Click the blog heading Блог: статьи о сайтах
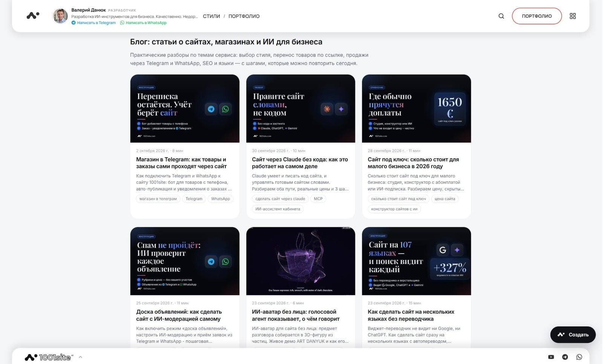The width and height of the screenshot is (603, 364). point(226,42)
